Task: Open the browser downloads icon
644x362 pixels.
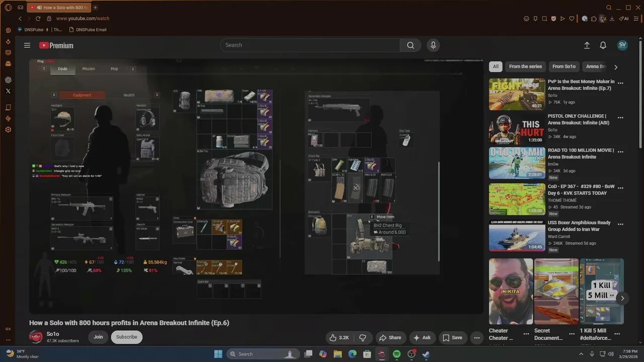Action: (x=612, y=19)
